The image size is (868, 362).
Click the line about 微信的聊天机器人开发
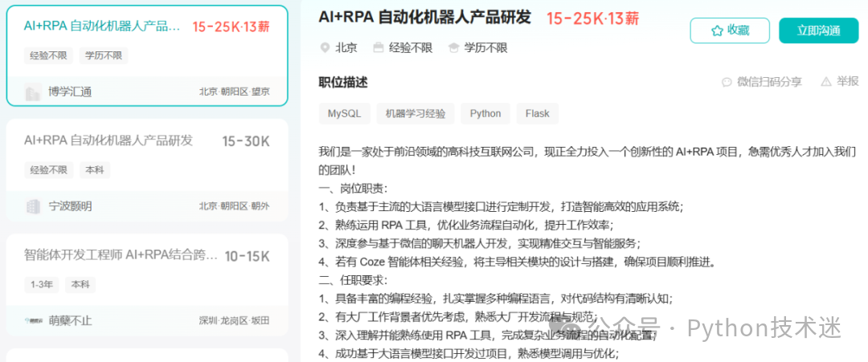click(x=480, y=243)
